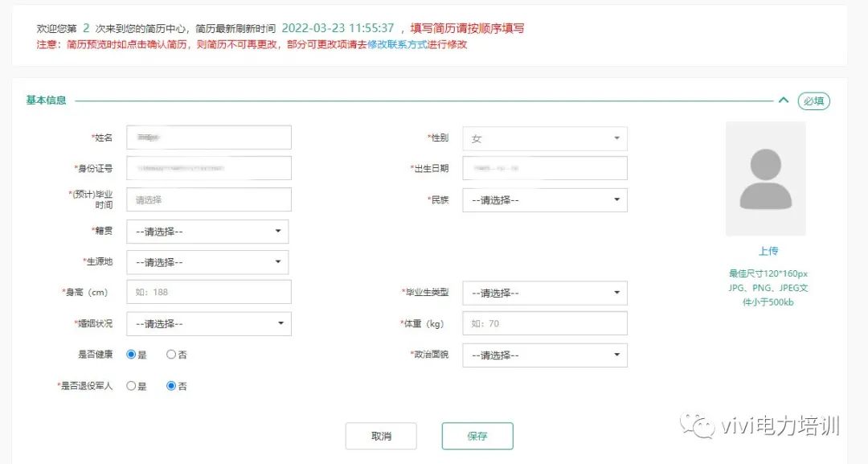The height and width of the screenshot is (464, 868).
Task: Expand the 民族 dropdown
Action: click(544, 200)
